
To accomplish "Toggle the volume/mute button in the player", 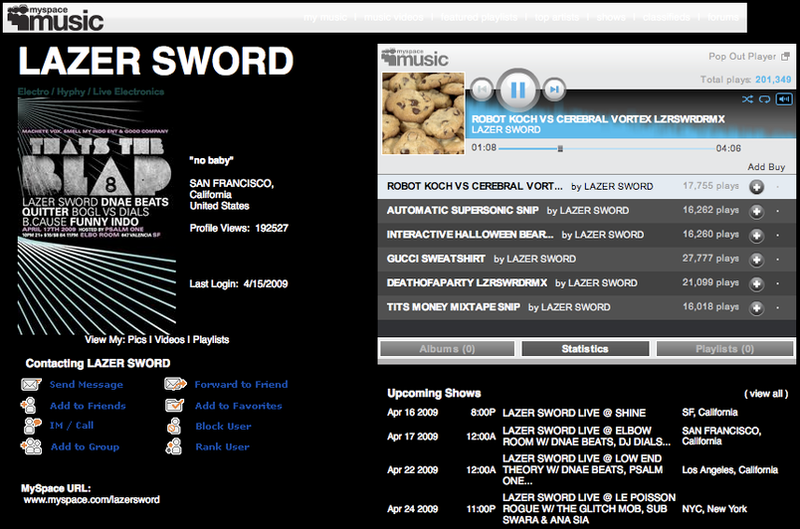I will pos(784,99).
